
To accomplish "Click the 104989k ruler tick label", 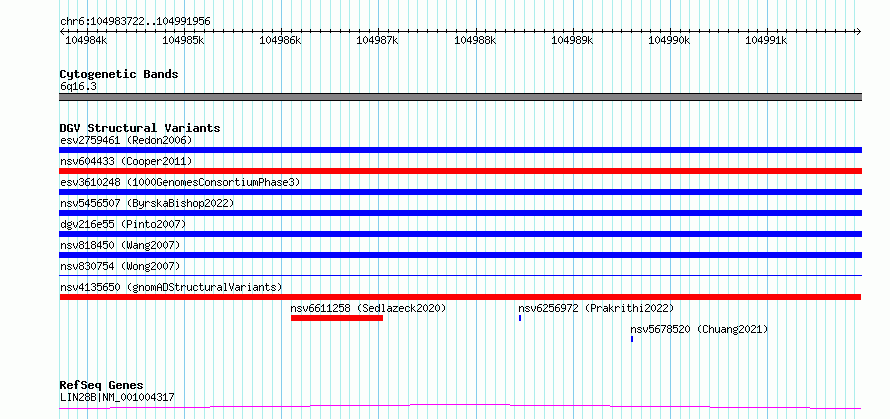I will 572,40.
